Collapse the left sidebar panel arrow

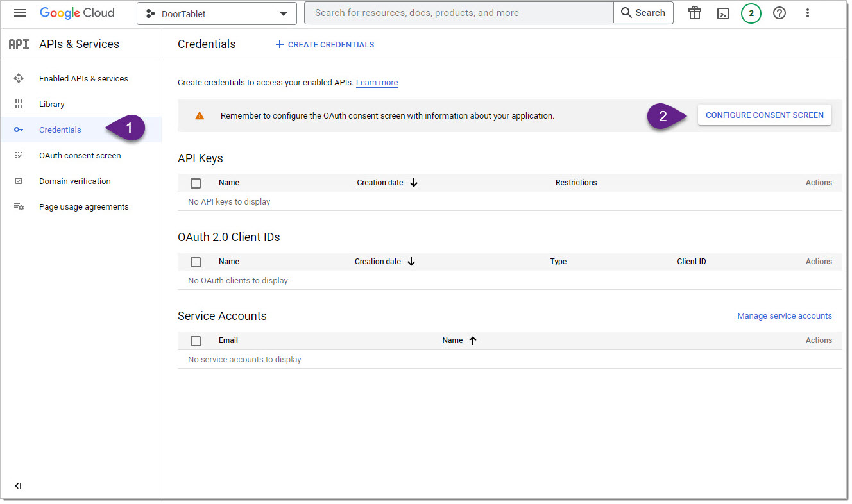18,486
